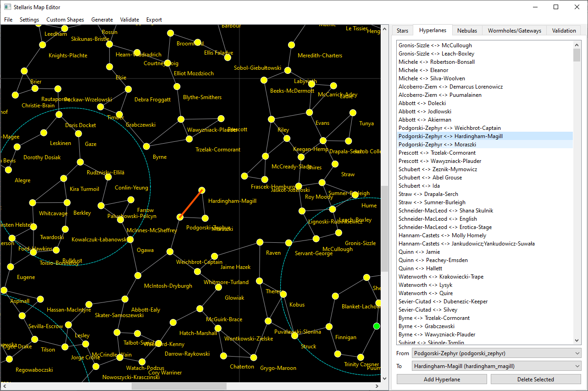
Task: Switch to the Nebulas tab
Action: coord(467,31)
